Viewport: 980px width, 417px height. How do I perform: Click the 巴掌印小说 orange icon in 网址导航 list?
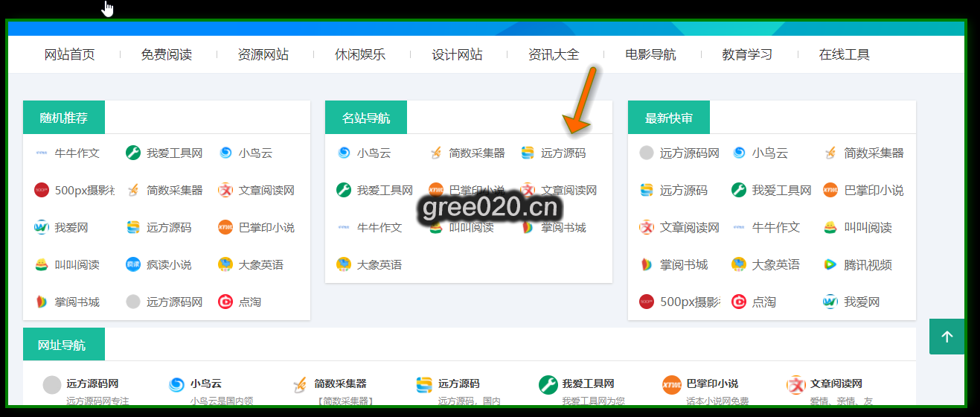pyautogui.click(x=672, y=384)
